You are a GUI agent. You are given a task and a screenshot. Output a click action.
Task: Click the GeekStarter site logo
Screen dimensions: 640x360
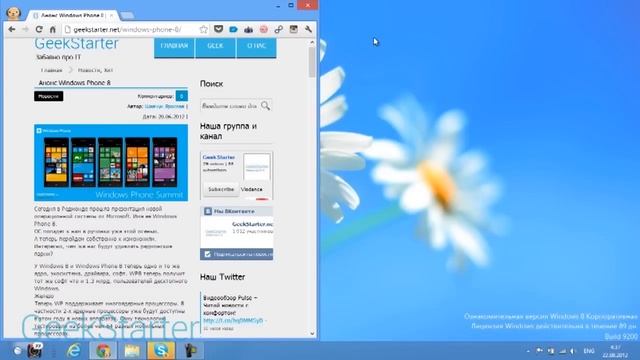(76, 43)
